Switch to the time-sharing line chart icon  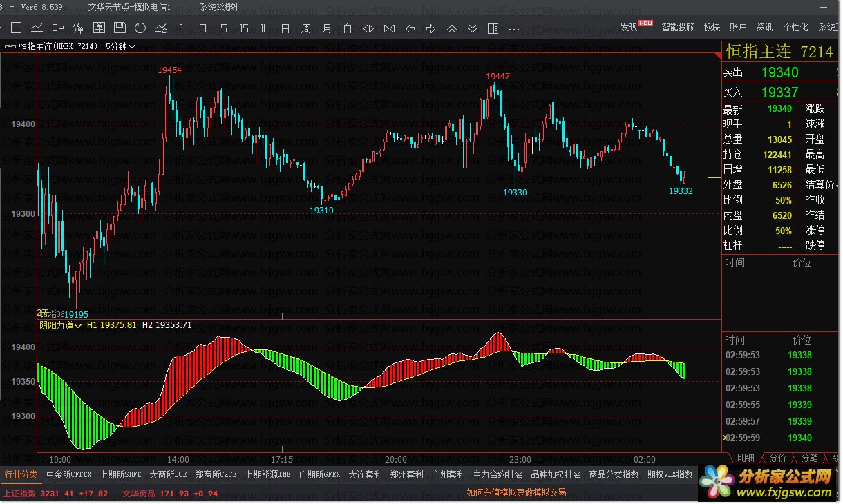pyautogui.click(x=37, y=28)
